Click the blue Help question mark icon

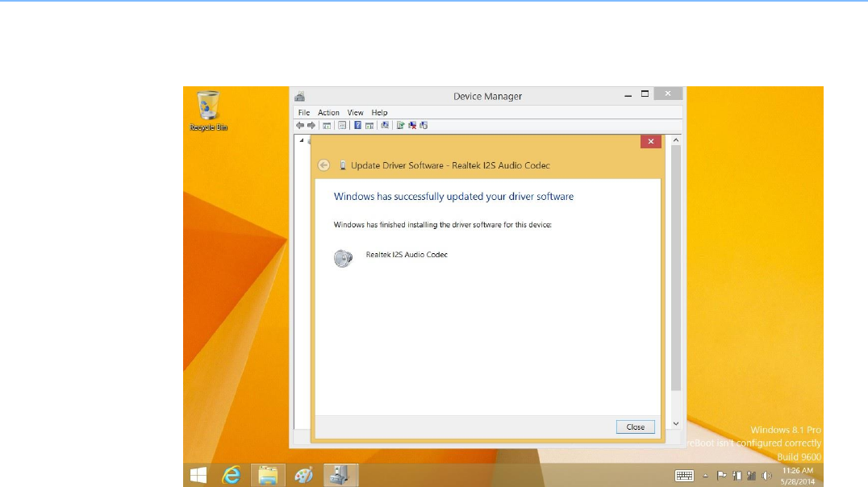(x=357, y=126)
